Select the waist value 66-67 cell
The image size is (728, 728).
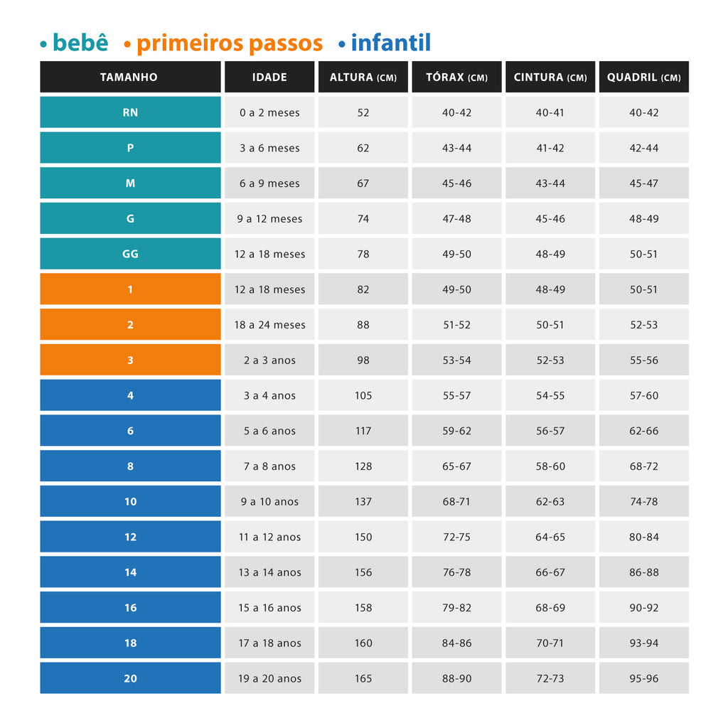(550, 572)
